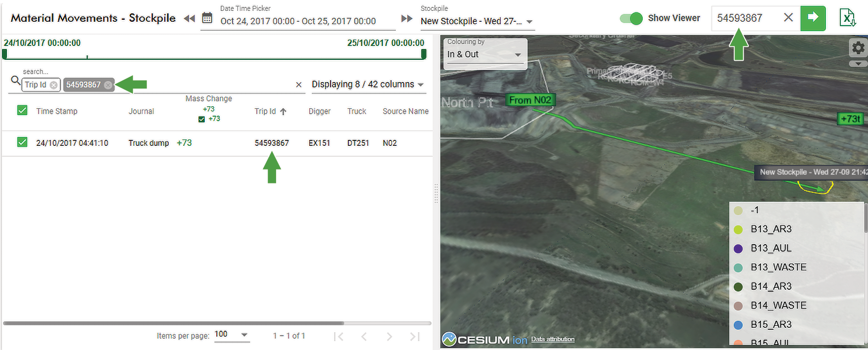Click the N02 source name cell
The width and height of the screenshot is (868, 350).
[389, 143]
